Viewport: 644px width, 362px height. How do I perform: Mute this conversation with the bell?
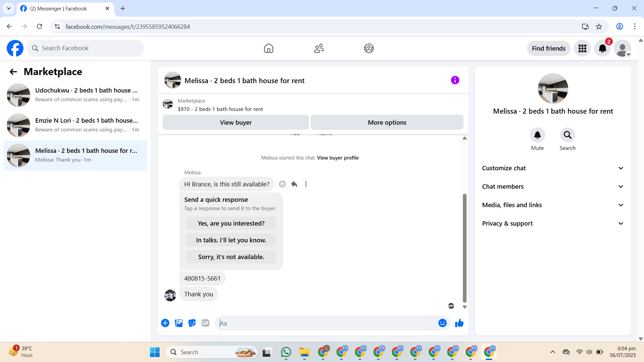pyautogui.click(x=537, y=135)
